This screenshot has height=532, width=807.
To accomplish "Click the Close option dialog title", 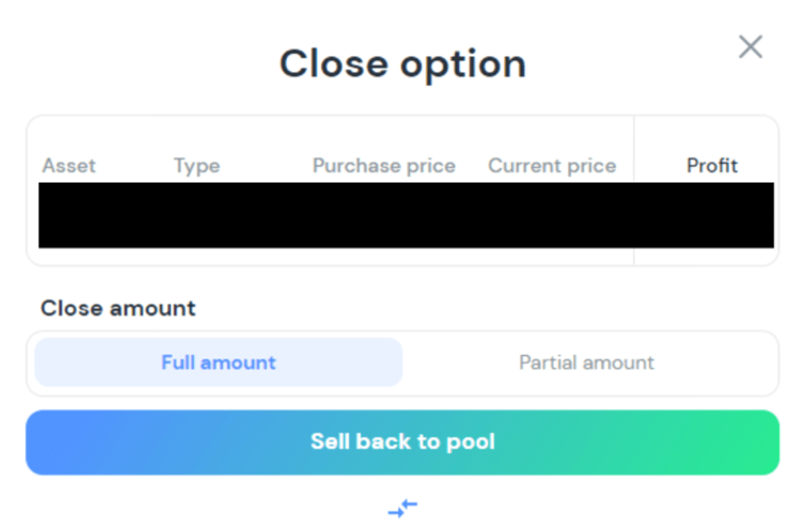I will [x=403, y=64].
